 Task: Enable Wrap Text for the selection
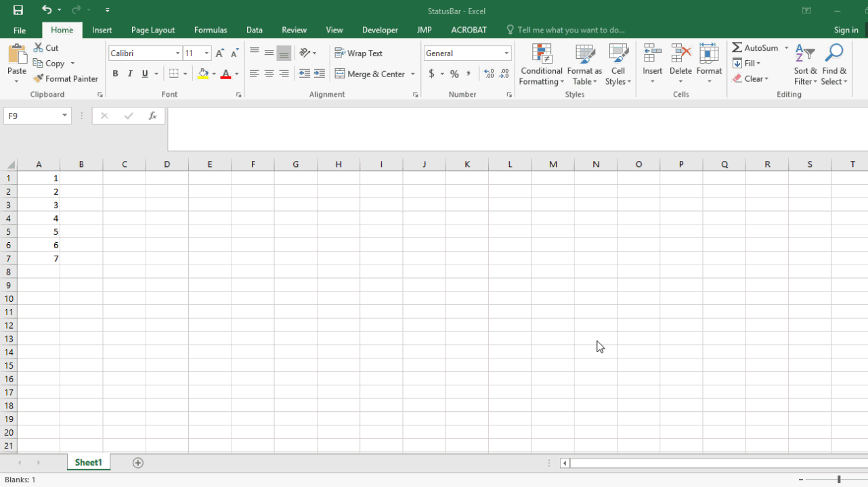pos(359,53)
